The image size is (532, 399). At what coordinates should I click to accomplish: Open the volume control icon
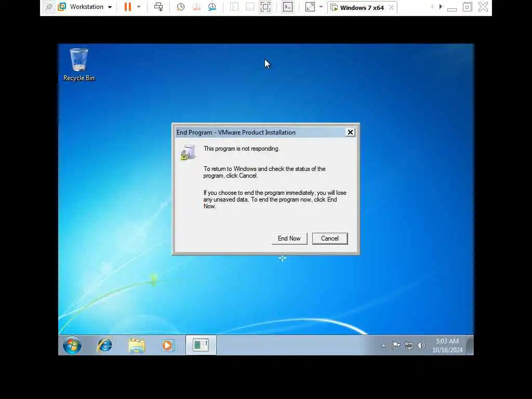[x=421, y=345]
